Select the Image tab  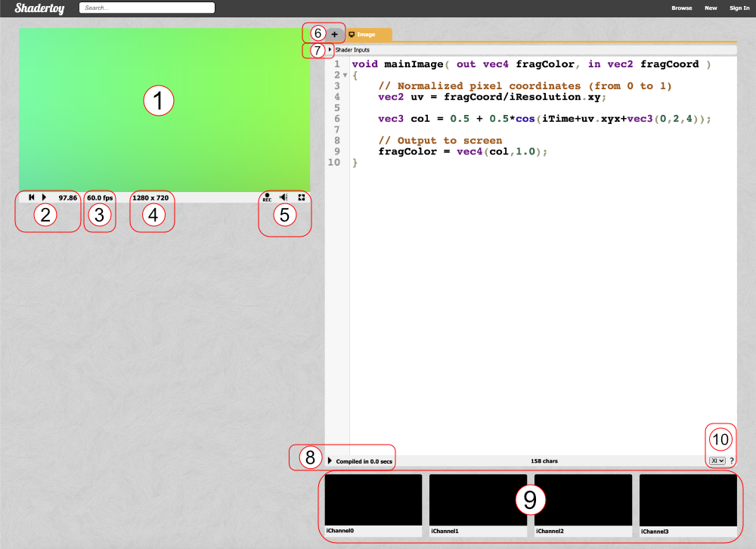pos(369,34)
